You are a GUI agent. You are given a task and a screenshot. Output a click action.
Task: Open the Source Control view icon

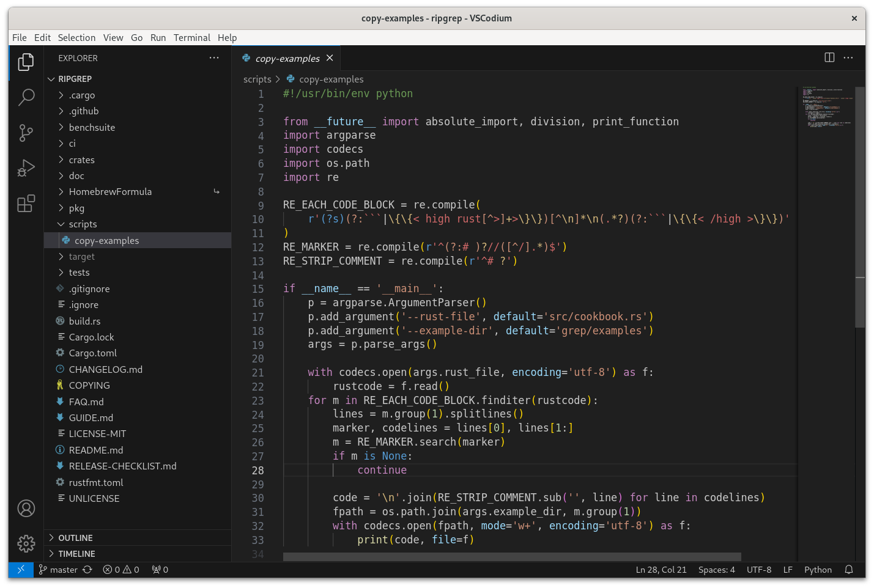26,133
